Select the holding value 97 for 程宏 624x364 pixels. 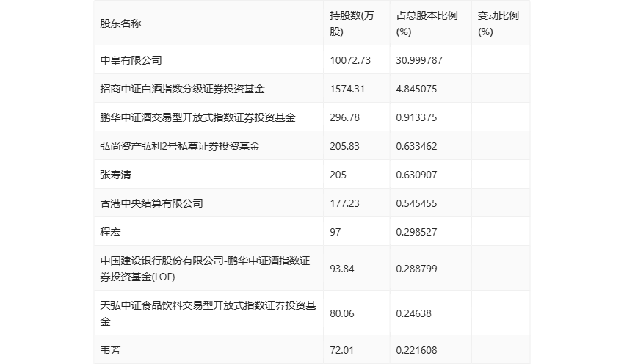[335, 232]
